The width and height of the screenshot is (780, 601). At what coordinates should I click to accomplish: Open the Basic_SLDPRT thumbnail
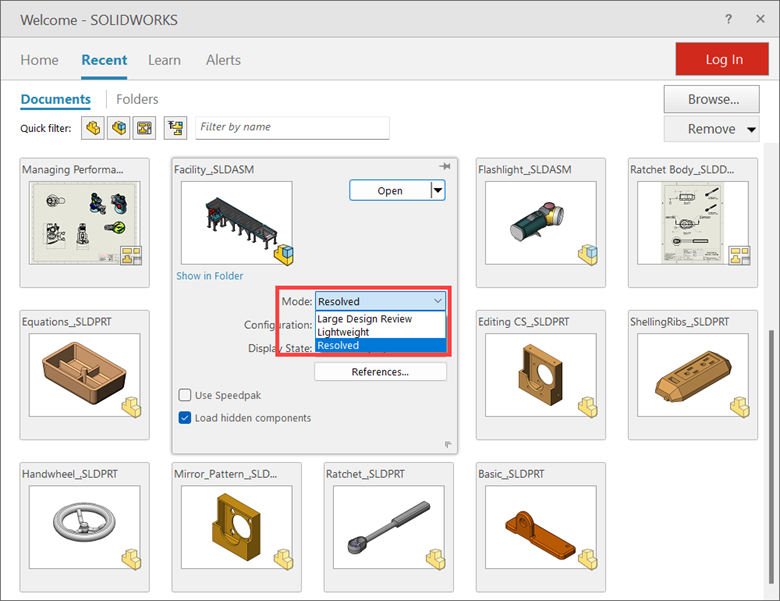tap(541, 527)
